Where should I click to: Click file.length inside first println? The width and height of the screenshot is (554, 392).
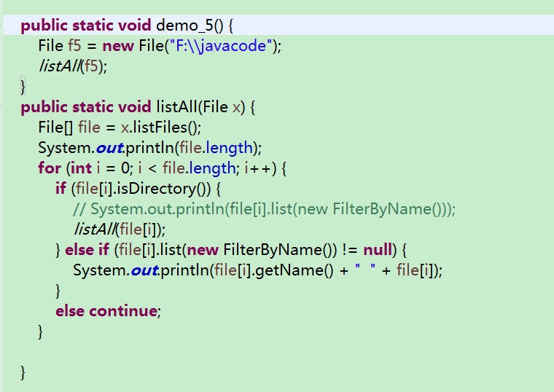[216, 148]
